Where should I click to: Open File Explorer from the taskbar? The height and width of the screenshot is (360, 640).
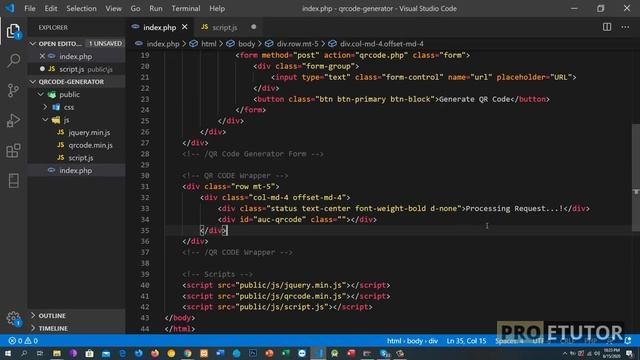click(57, 353)
